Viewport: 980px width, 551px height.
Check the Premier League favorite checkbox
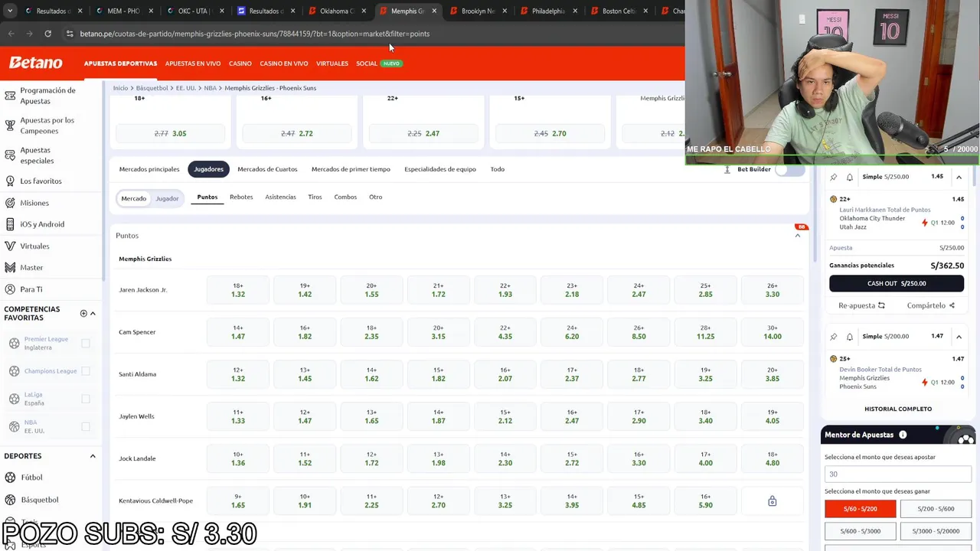(86, 344)
